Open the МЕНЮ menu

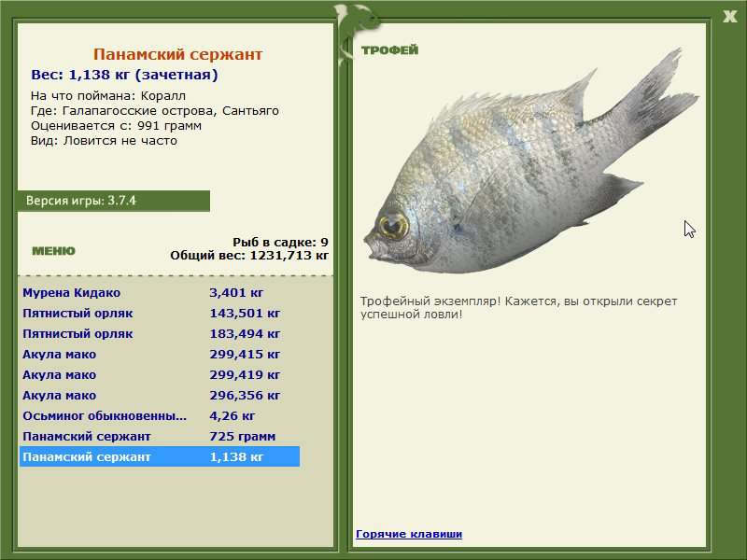[53, 251]
